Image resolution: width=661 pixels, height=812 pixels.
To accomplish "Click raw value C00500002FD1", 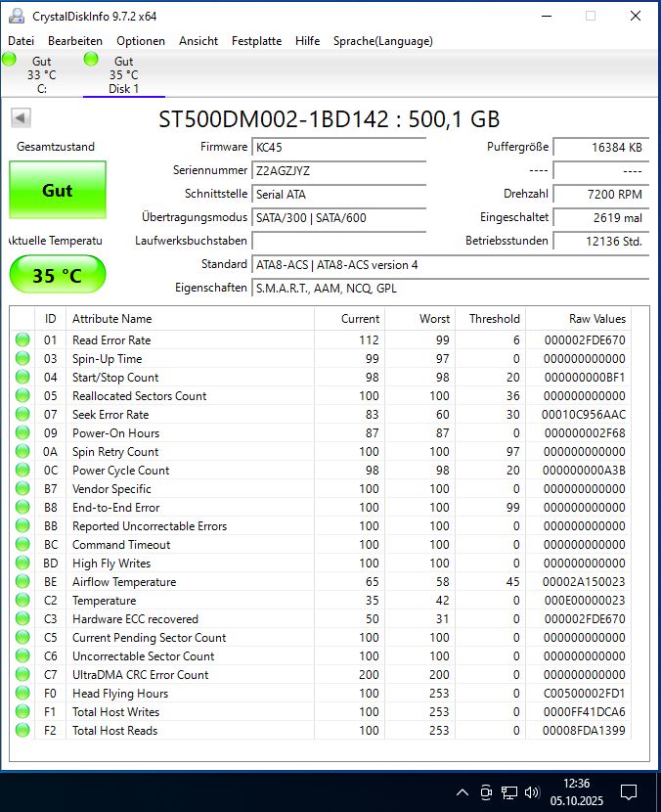I will (584, 693).
